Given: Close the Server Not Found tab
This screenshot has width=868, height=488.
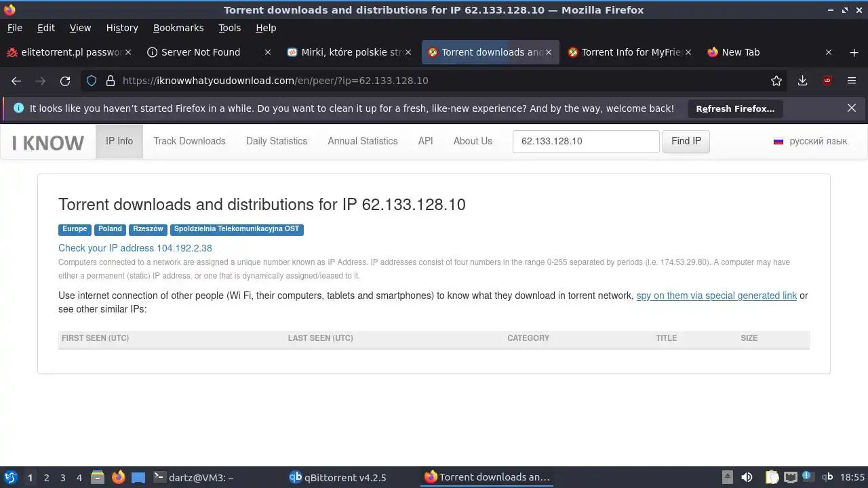Looking at the screenshot, I should tap(268, 52).
